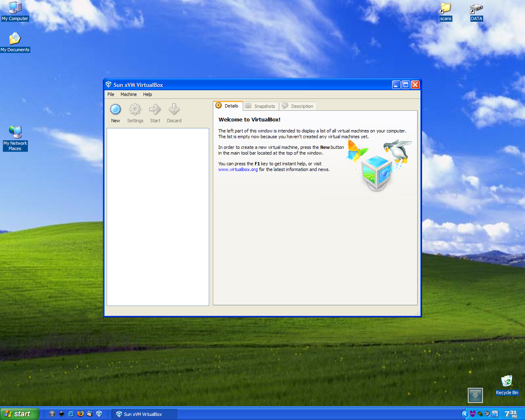Expand hidden system tray icons
Image resolution: width=525 pixels, height=420 pixels.
point(465,414)
